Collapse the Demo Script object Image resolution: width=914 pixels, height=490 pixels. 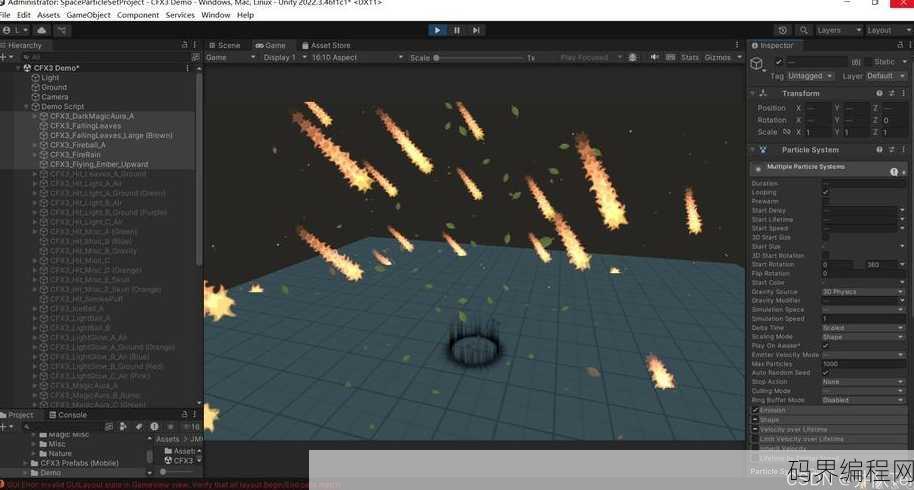[x=26, y=107]
